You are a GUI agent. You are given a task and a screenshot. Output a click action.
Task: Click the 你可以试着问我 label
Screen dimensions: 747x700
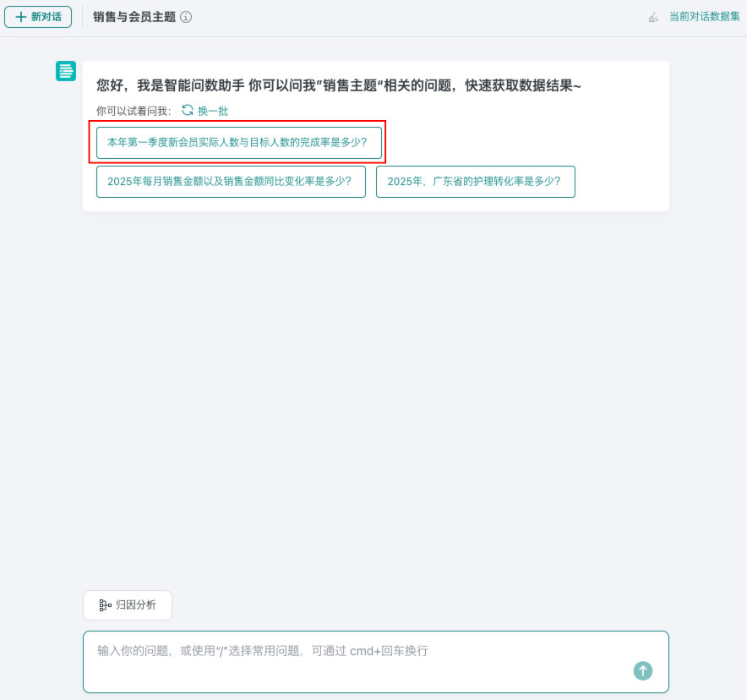(x=134, y=111)
